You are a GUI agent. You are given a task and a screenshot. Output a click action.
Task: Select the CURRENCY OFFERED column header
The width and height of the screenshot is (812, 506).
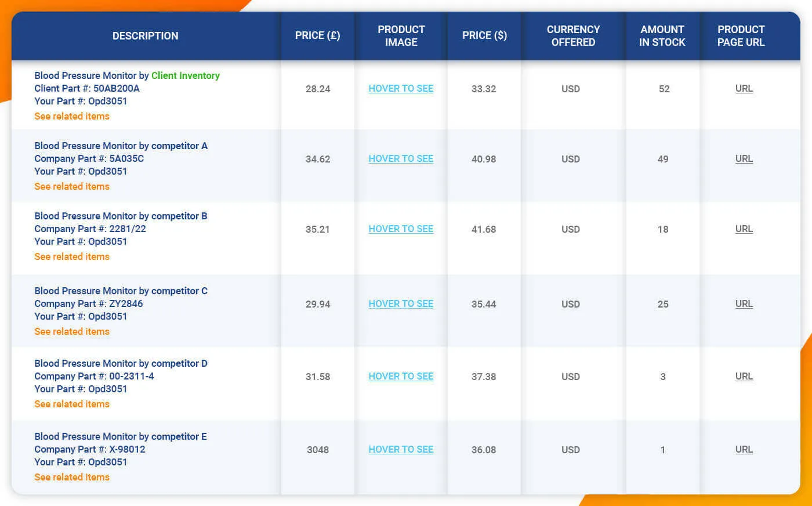[573, 35]
